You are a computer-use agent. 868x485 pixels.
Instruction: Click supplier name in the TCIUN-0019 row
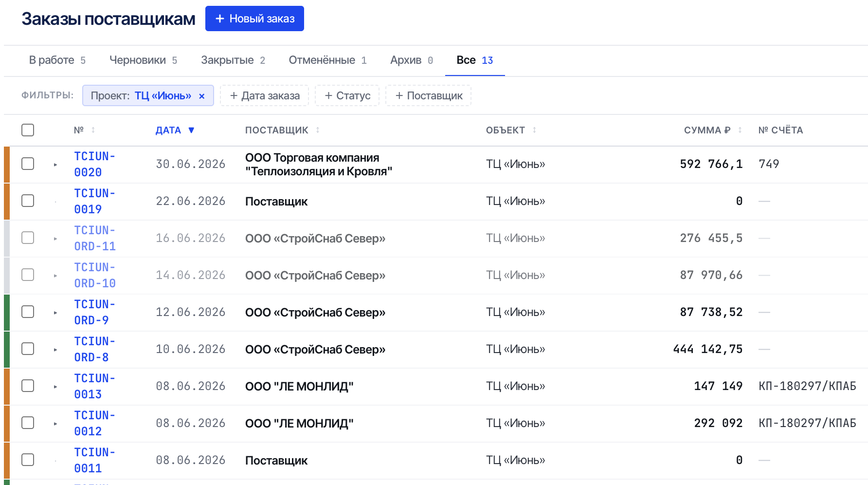(276, 202)
